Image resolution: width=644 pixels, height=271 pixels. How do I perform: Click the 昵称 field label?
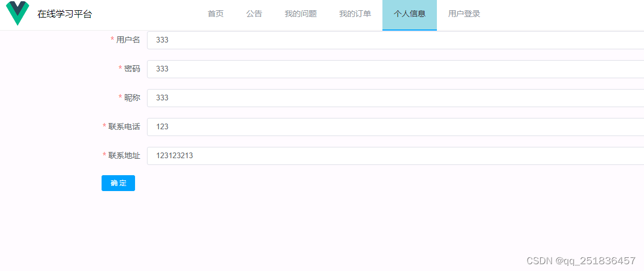pos(132,98)
